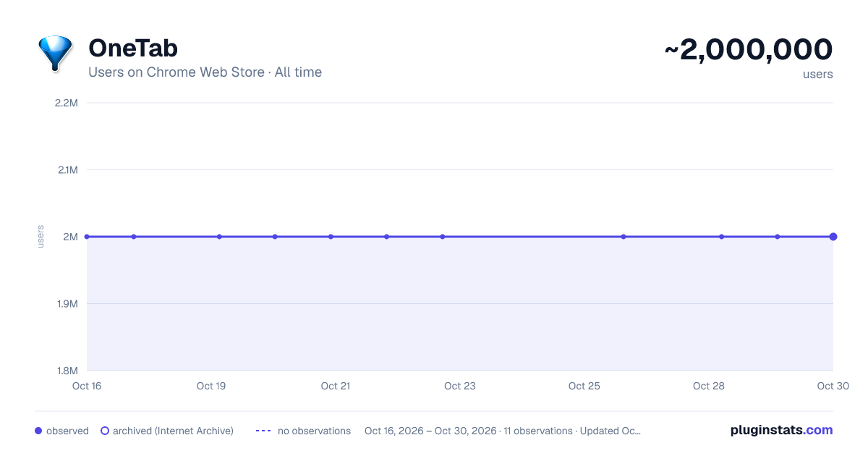
Task: Click the Oct 16, 2026 – Oct 30, 2026 date range text
Action: (430, 431)
